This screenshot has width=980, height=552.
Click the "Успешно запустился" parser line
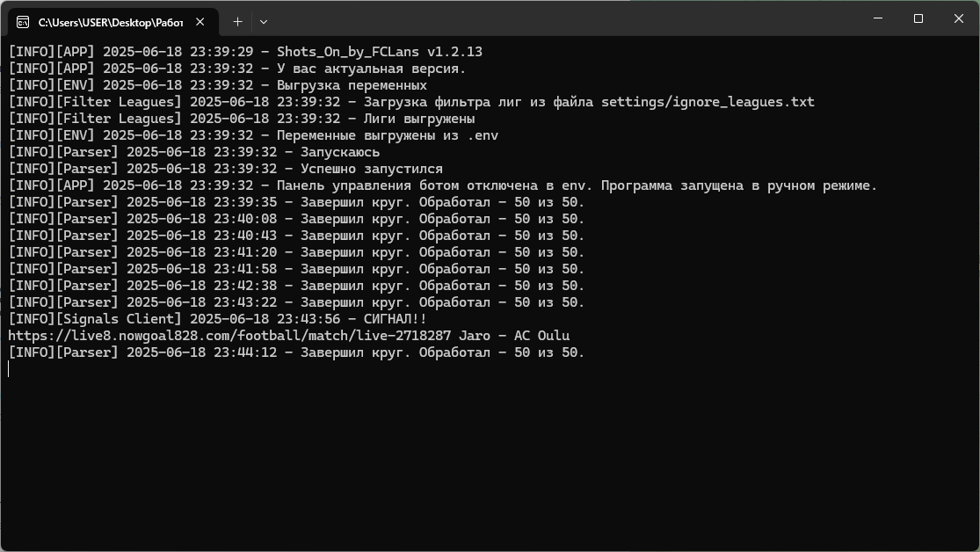pyautogui.click(x=371, y=169)
